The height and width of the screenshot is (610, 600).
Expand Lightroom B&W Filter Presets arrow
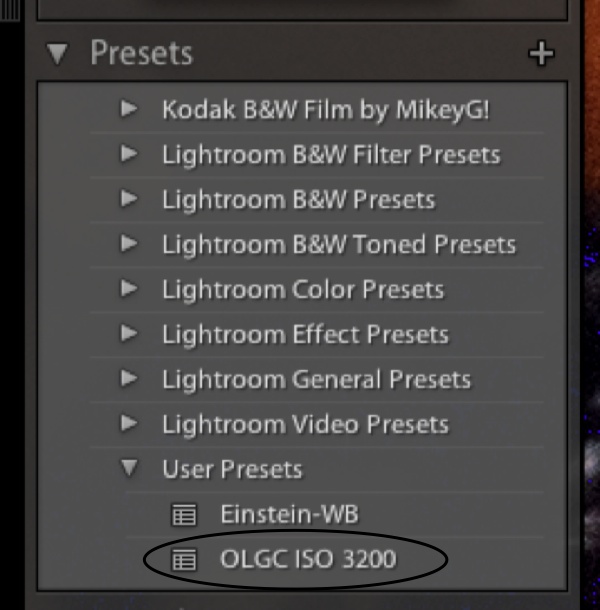pos(129,155)
